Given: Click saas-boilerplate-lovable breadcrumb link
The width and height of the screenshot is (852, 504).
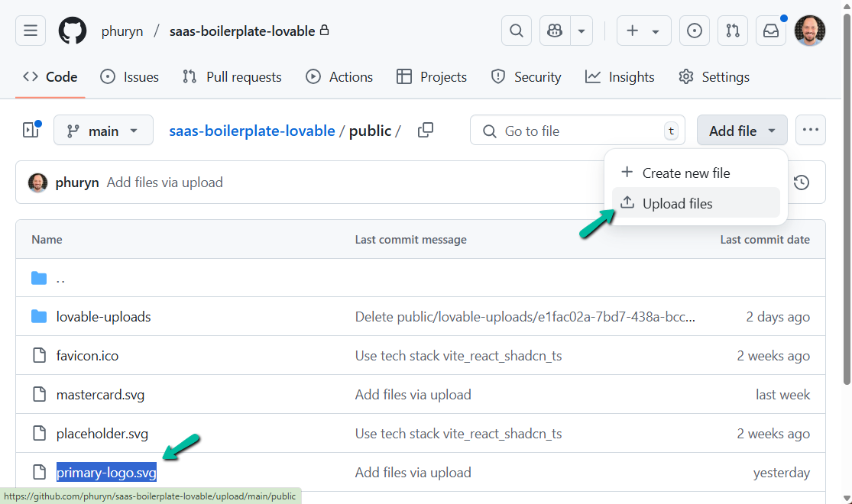Looking at the screenshot, I should [252, 131].
